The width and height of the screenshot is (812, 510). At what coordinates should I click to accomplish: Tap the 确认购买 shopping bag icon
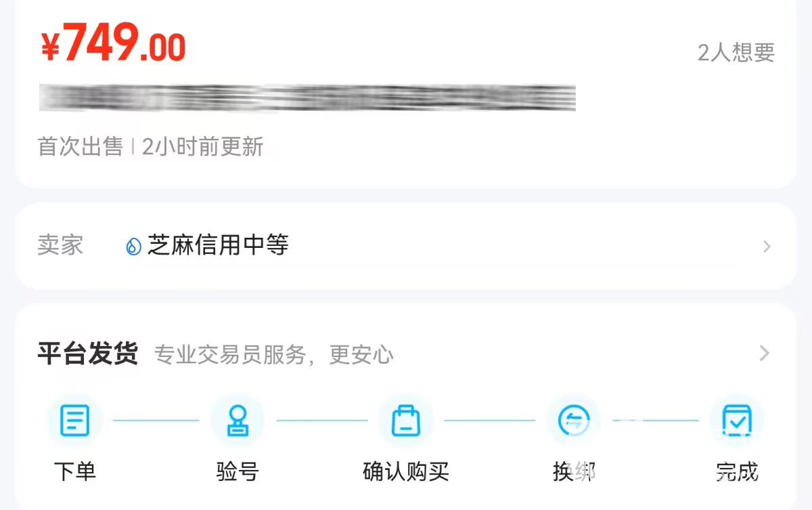click(x=406, y=421)
